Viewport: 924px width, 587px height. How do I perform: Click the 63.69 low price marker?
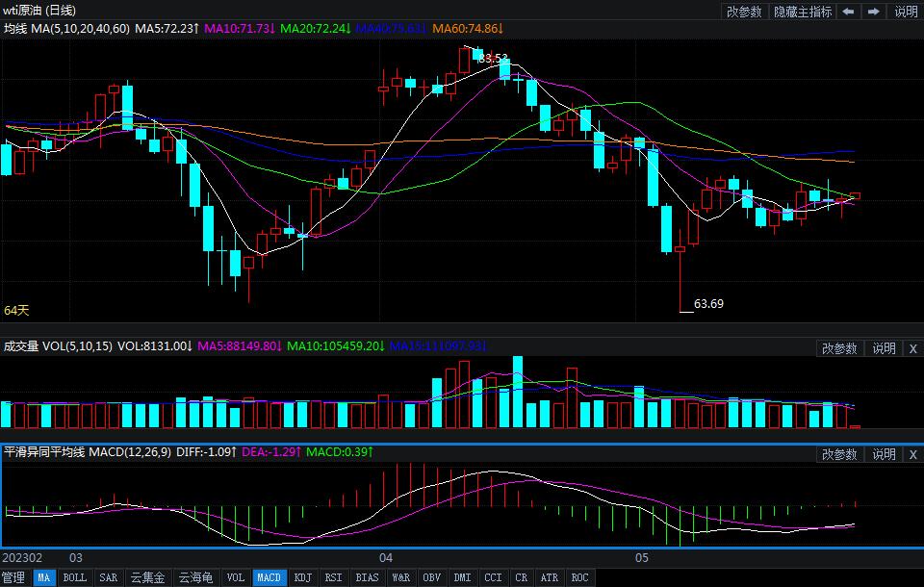point(708,304)
